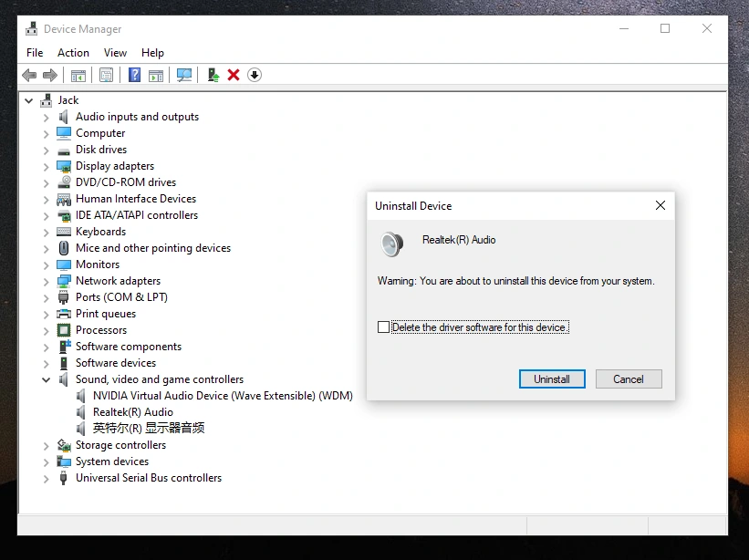Click Show/Hide Action Pane toolbar icon

tap(156, 75)
